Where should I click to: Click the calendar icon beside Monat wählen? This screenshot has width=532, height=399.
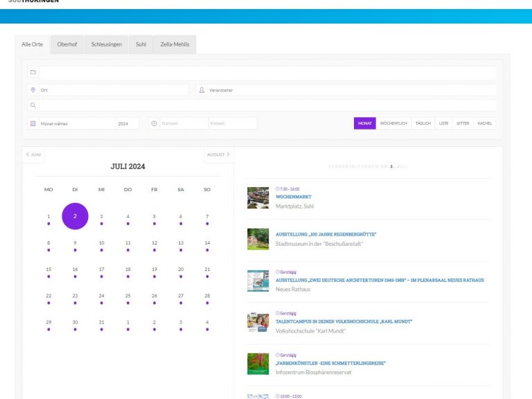(x=33, y=123)
